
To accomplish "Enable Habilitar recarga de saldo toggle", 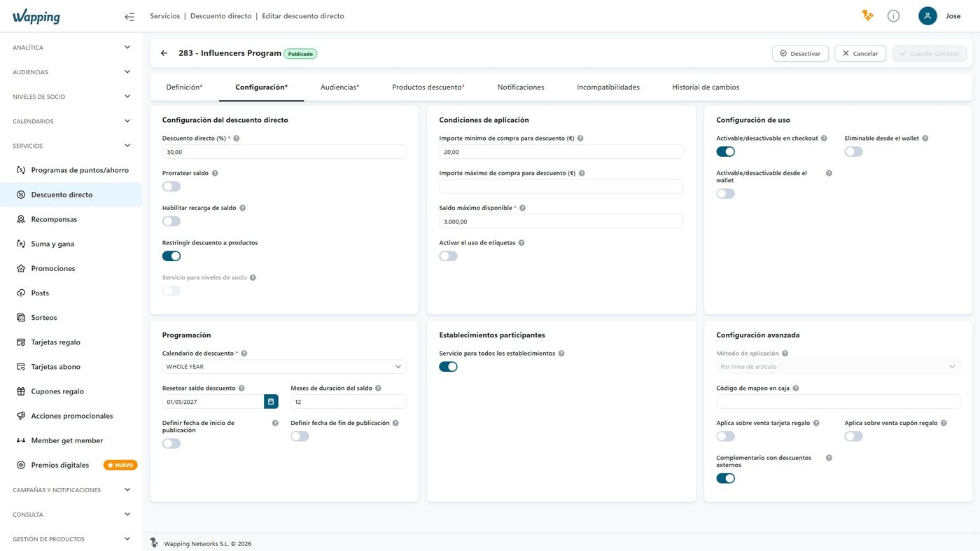I will 171,221.
